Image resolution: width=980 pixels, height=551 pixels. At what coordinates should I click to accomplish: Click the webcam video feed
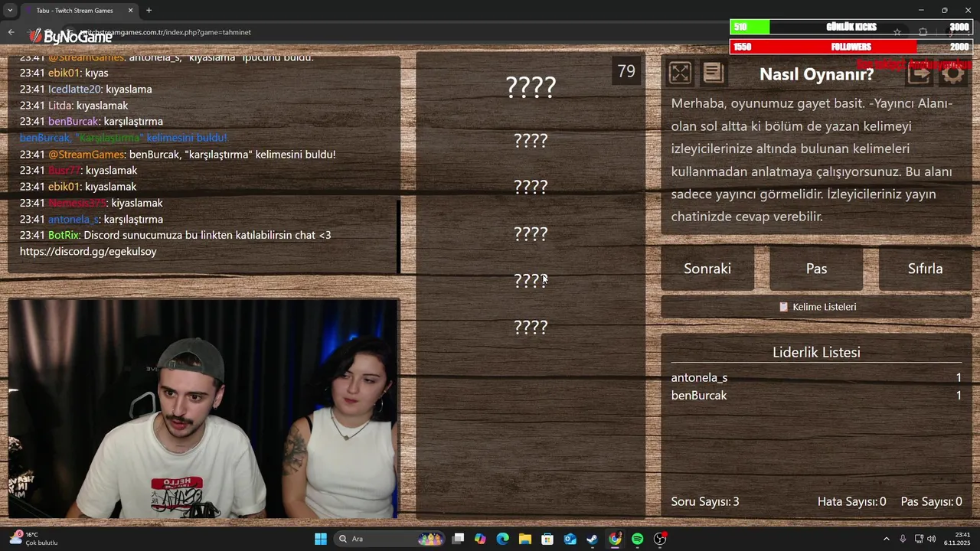pos(203,409)
